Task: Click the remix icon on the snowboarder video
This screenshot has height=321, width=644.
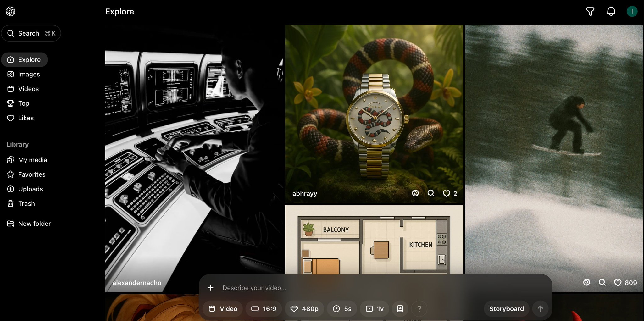Action: 586,282
